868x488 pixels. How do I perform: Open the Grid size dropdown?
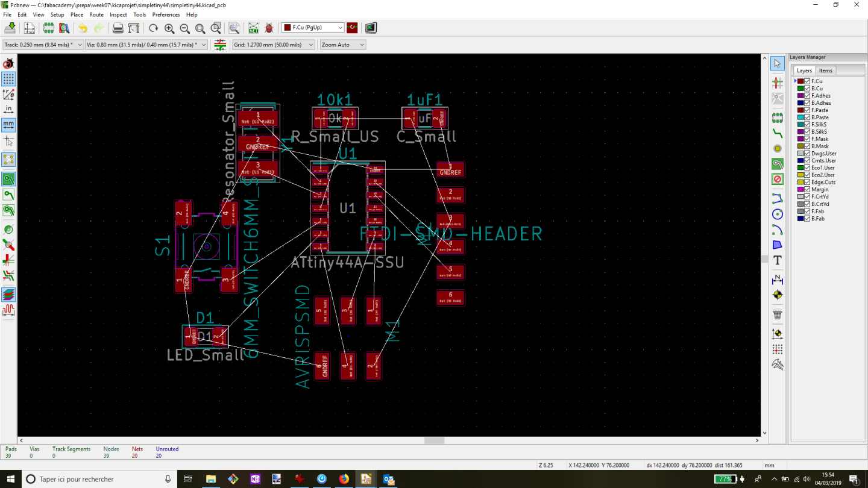(274, 45)
